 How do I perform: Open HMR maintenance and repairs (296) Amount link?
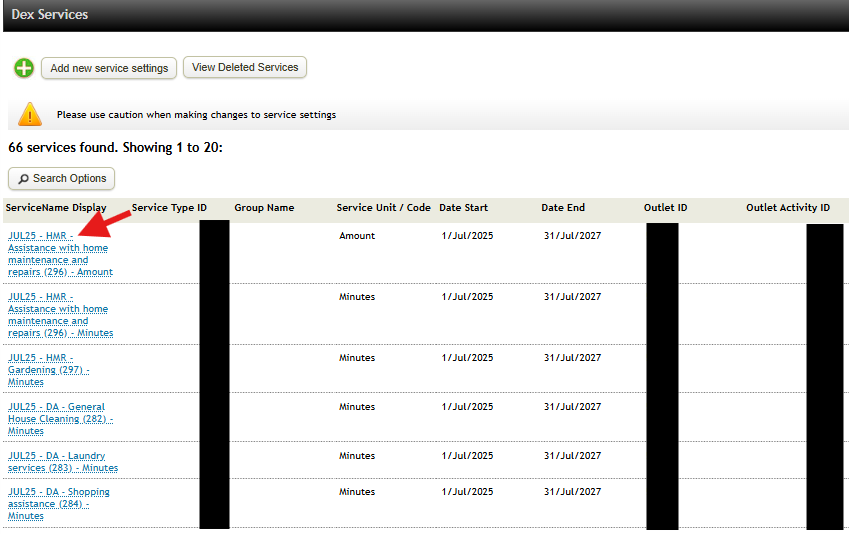coord(60,253)
